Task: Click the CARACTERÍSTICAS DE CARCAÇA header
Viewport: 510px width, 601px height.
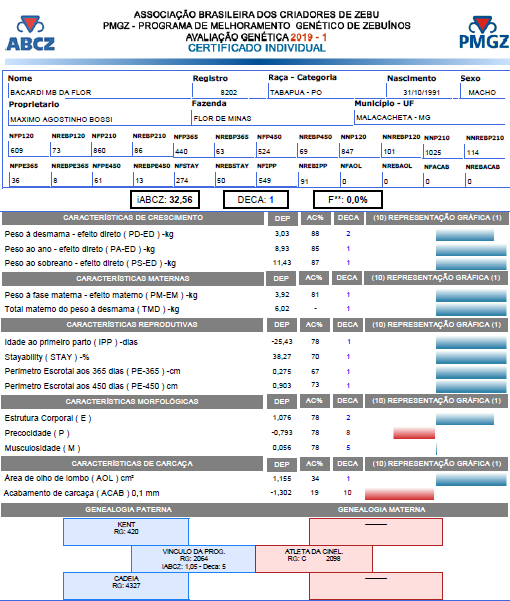Action: coord(132,463)
